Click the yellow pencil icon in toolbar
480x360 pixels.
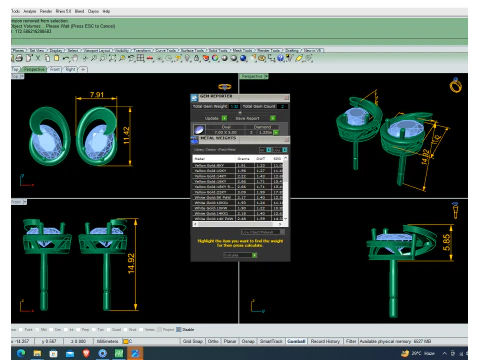(x=299, y=58)
